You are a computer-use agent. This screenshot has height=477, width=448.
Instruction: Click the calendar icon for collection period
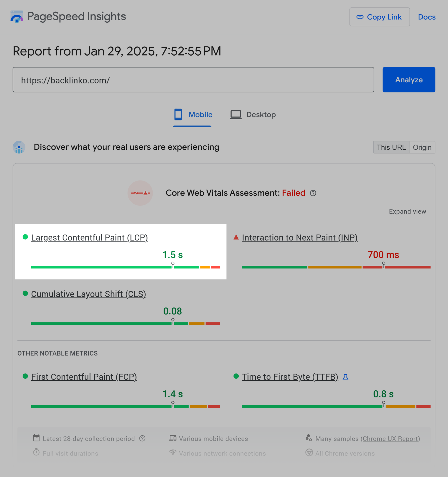click(36, 438)
